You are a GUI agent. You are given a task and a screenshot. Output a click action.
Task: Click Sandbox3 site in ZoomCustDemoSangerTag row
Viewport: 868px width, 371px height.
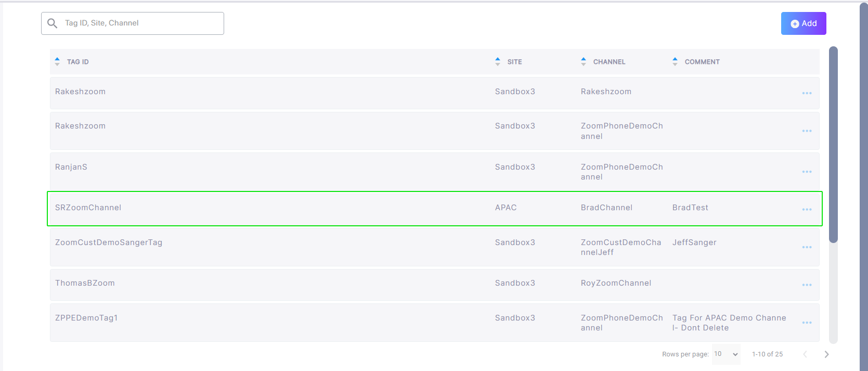tap(515, 242)
